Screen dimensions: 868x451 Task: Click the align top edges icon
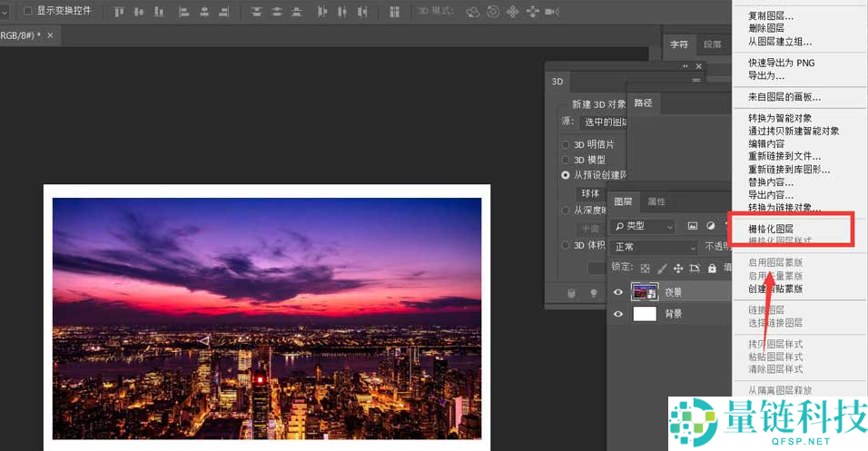tap(120, 12)
